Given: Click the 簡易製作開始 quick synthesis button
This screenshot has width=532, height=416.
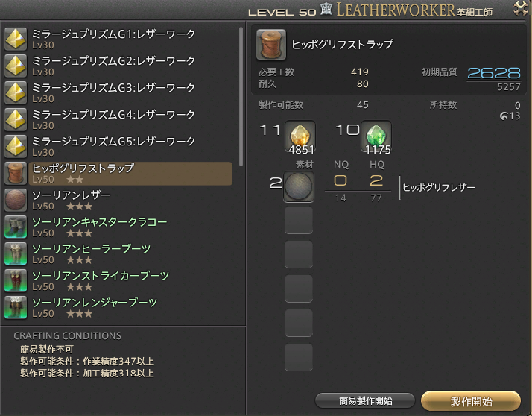Looking at the screenshot, I should pos(365,401).
